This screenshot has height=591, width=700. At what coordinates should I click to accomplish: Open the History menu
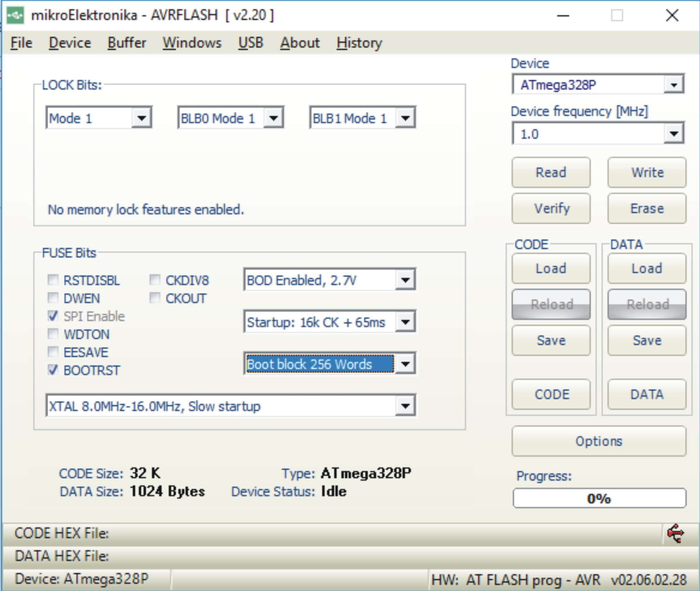[360, 43]
